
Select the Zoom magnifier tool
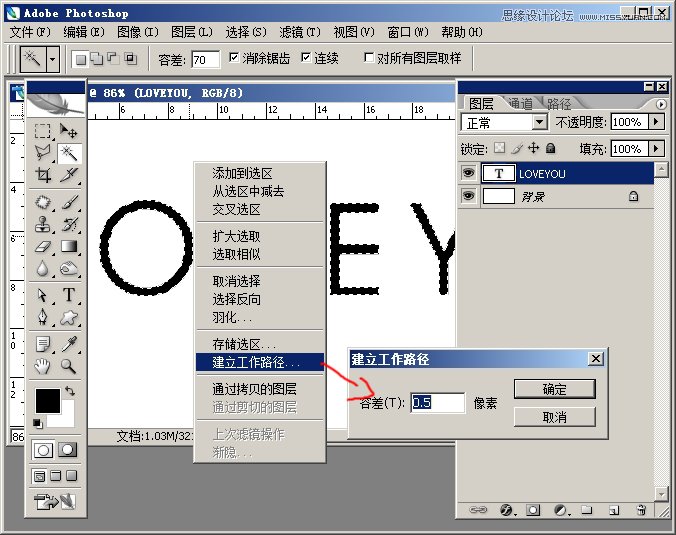69,365
